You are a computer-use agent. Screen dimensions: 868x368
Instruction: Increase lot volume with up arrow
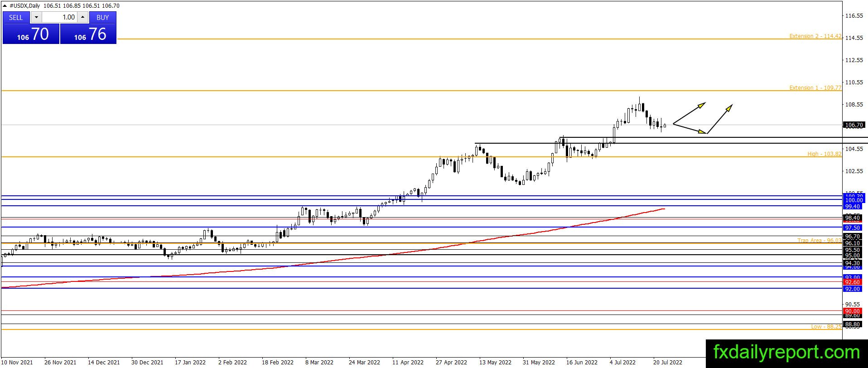tap(82, 17)
